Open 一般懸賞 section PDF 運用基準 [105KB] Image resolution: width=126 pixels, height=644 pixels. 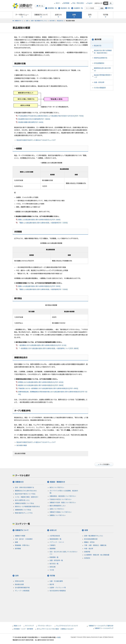point(43,223)
